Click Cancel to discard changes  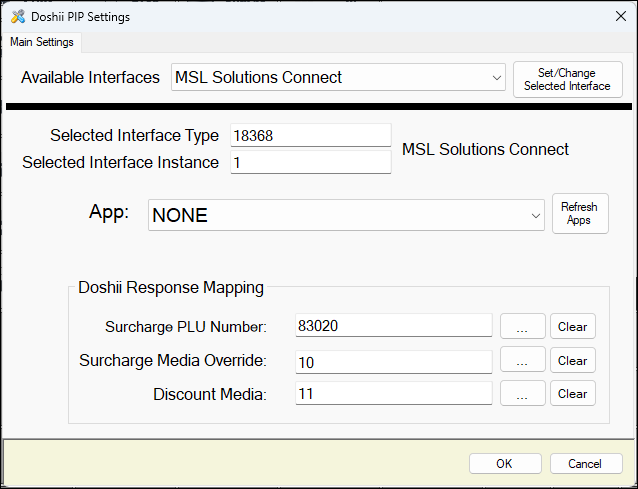(586, 463)
